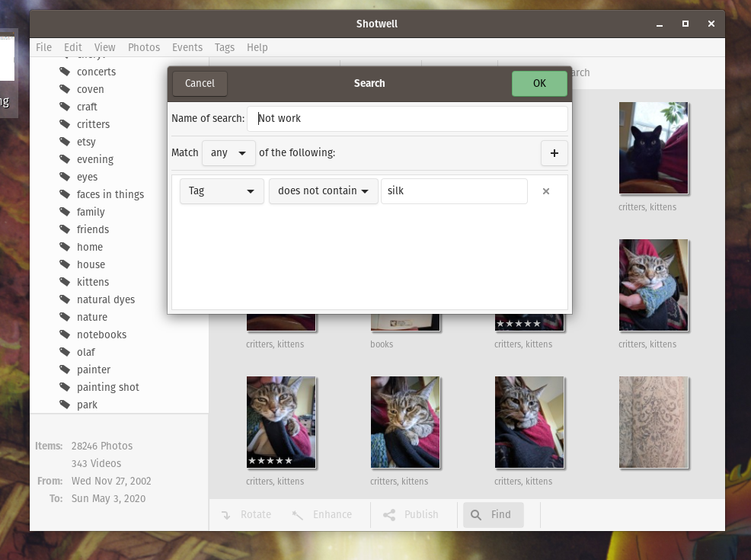This screenshot has height=560, width=751.
Task: Click the tag icon beside natural dyes
Action: tap(65, 299)
